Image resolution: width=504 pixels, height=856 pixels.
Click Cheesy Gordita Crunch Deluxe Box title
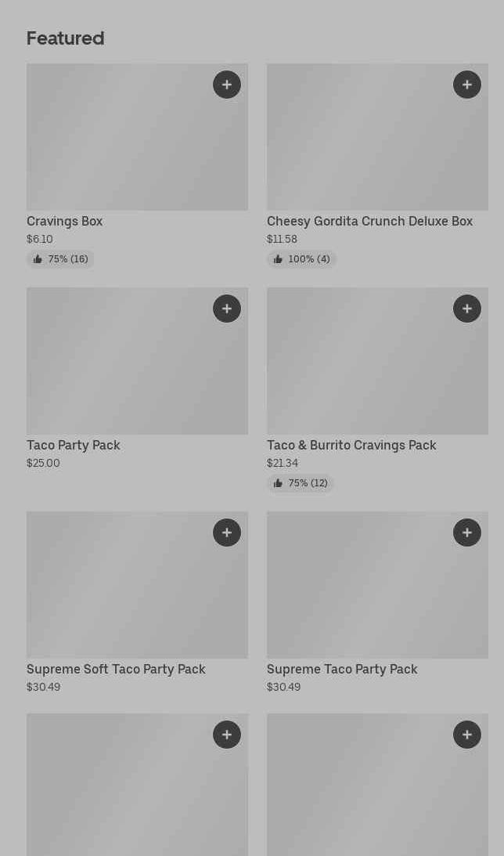tap(369, 222)
